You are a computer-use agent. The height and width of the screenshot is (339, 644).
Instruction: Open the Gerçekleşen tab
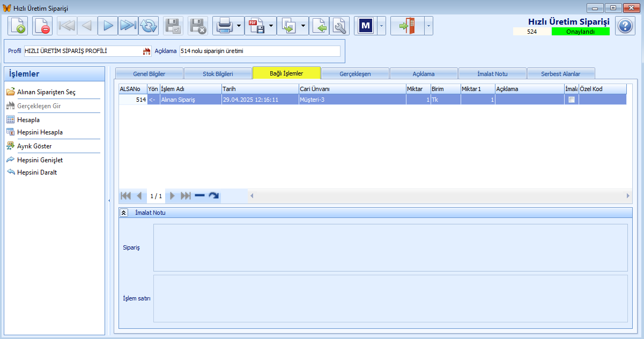coord(355,74)
